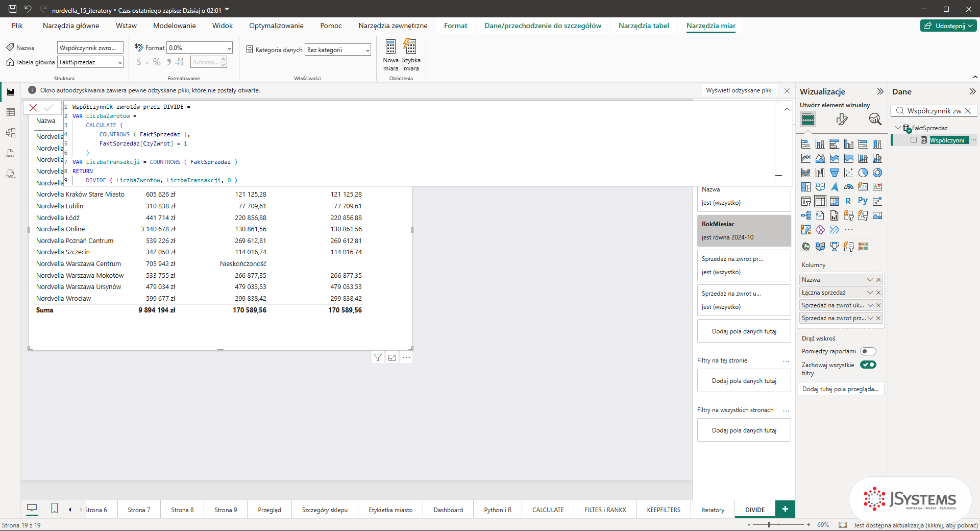Collapse the Dane pane
The width and height of the screenshot is (980, 531).
[x=972, y=92]
